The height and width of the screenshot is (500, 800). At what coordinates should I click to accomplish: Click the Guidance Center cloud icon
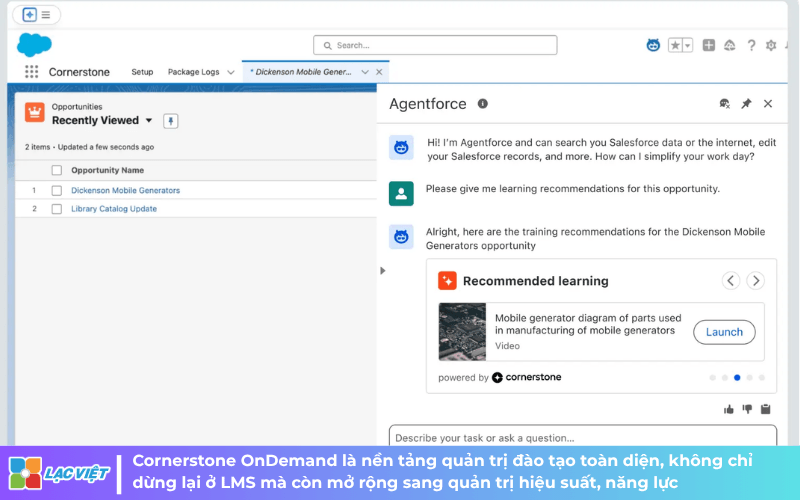(x=730, y=45)
